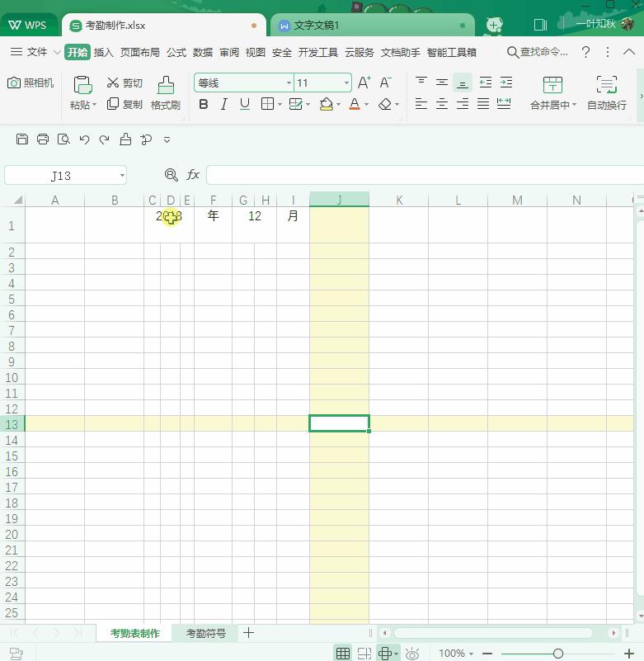Toggle eye protection mode icon

coord(412,654)
